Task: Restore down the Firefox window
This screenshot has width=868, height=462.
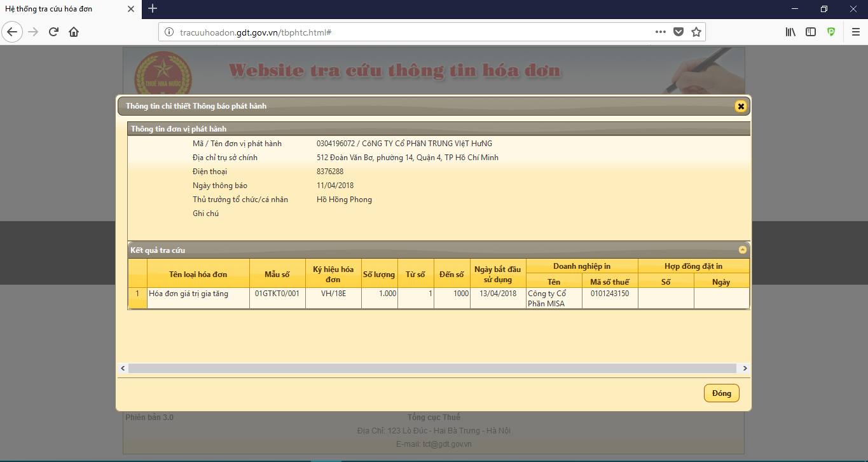Action: coord(824,9)
